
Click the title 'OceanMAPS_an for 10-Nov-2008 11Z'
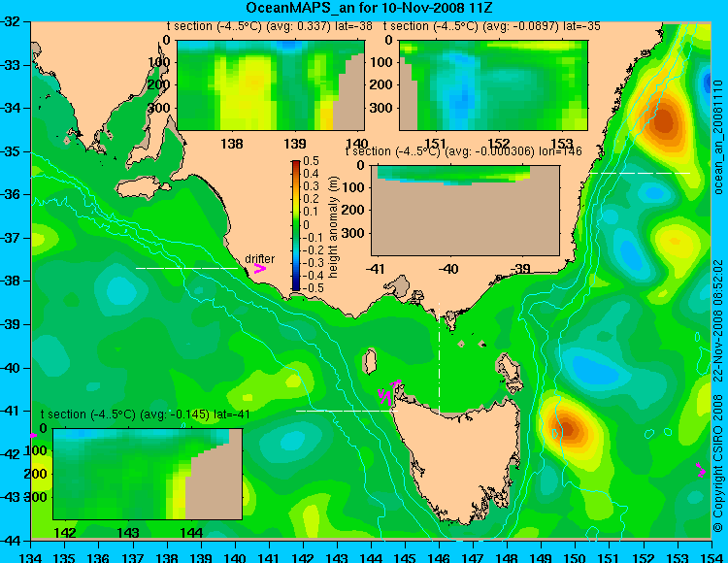369,8
